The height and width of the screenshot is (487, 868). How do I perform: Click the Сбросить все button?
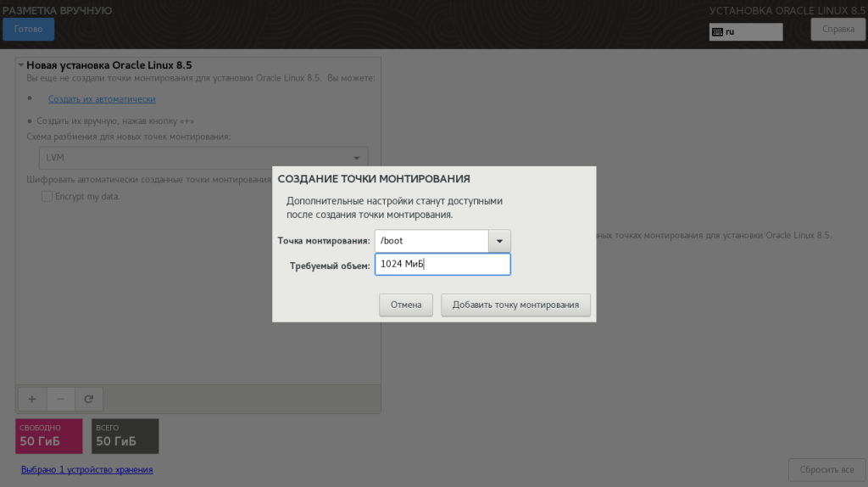[826, 469]
